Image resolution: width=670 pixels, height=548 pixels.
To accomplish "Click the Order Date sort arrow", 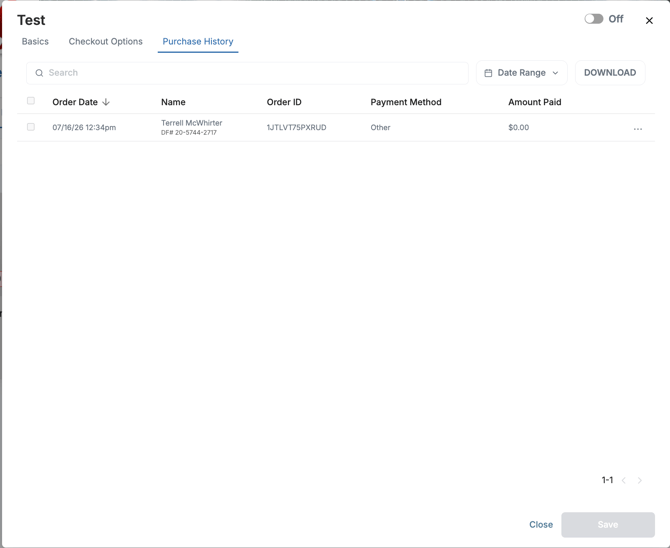I will (x=106, y=102).
